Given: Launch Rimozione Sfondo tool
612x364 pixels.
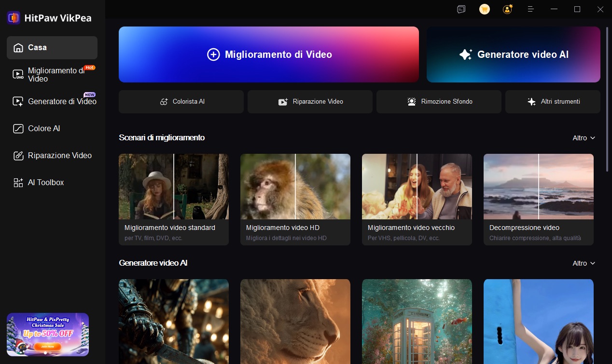Looking at the screenshot, I should [438, 102].
